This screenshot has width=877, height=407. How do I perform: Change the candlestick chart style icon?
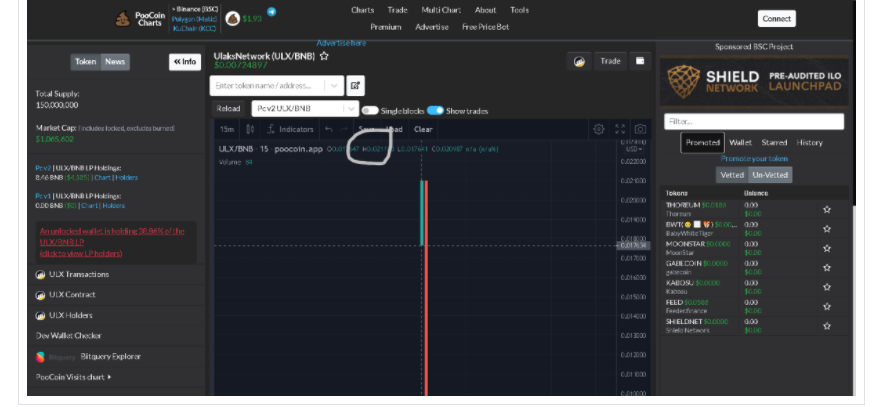(x=250, y=129)
